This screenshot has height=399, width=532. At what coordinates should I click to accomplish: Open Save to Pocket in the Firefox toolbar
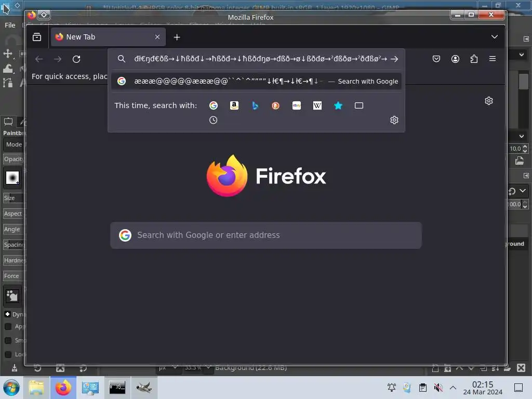pos(436,59)
